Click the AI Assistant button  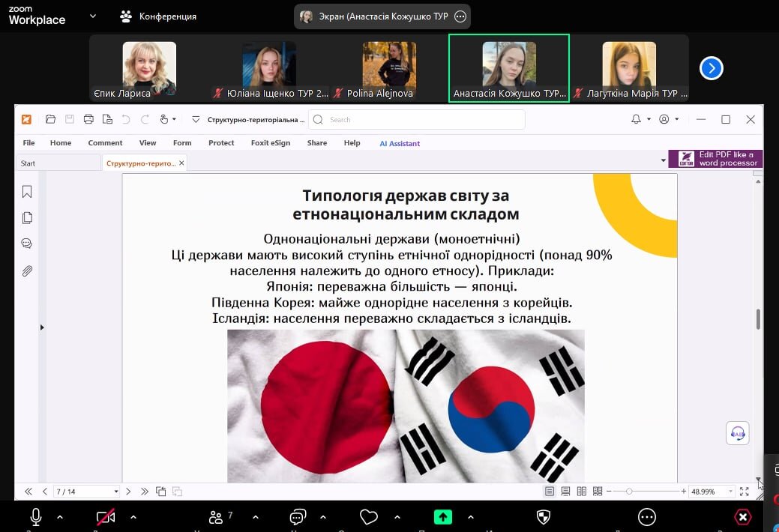[x=400, y=143]
